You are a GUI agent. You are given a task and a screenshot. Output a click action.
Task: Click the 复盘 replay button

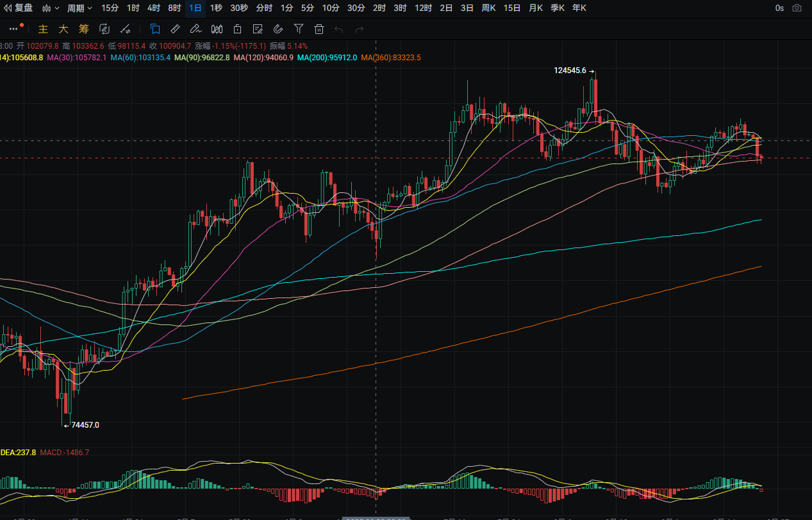[19, 8]
